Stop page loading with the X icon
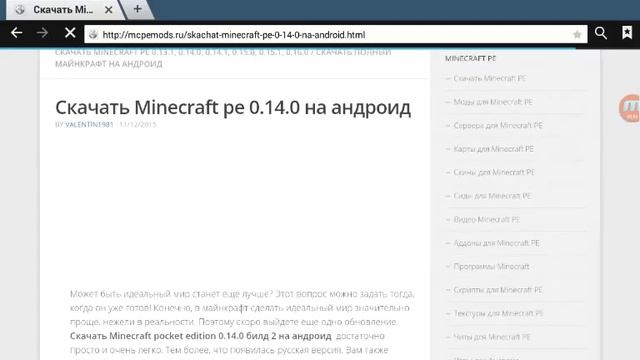The width and height of the screenshot is (640, 360). [x=70, y=33]
